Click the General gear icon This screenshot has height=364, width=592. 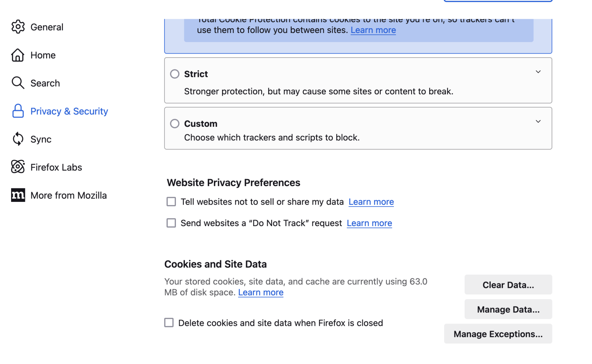coord(18,27)
